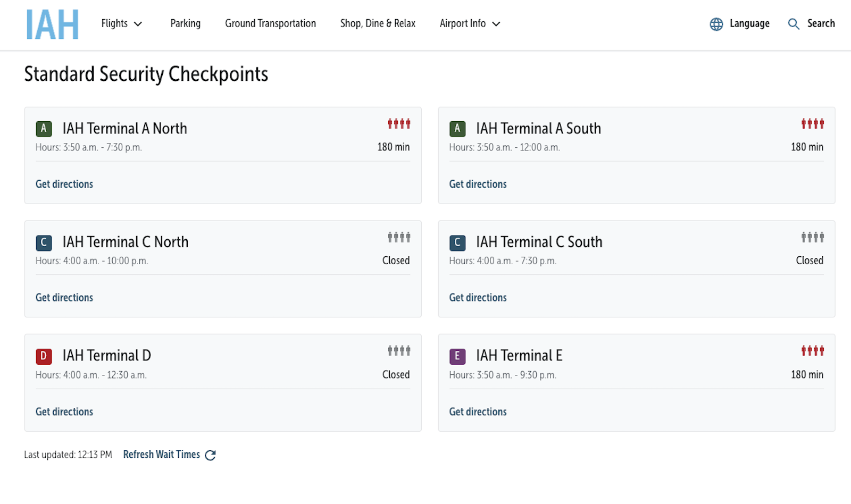This screenshot has height=504, width=851.
Task: Click gray crowd-level icon for Terminal C North
Action: pos(398,237)
